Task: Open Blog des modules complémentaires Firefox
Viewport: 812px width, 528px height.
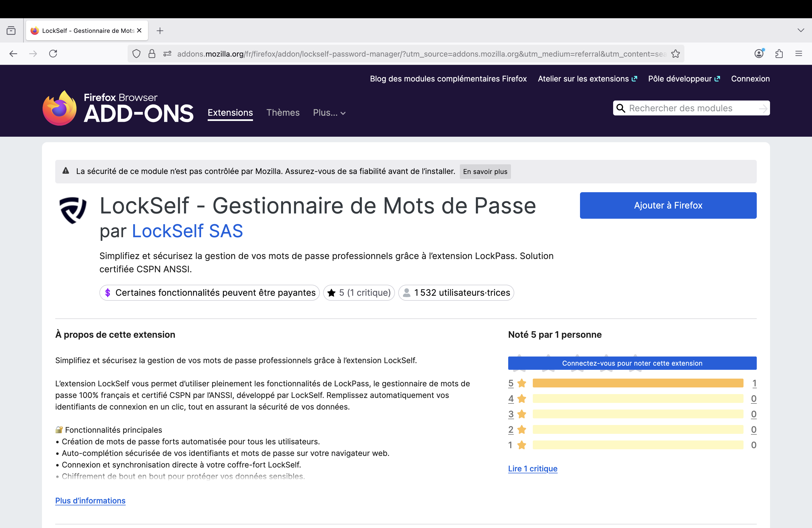Action: click(448, 79)
